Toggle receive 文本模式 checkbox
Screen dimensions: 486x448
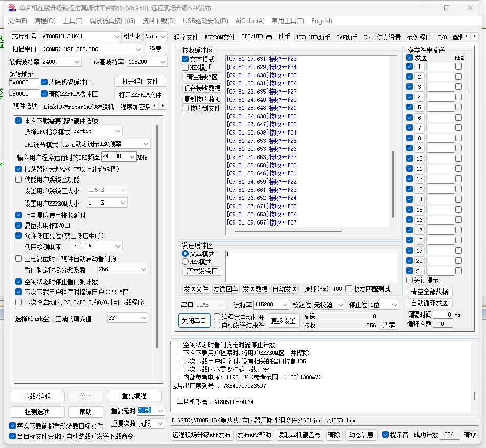point(186,59)
